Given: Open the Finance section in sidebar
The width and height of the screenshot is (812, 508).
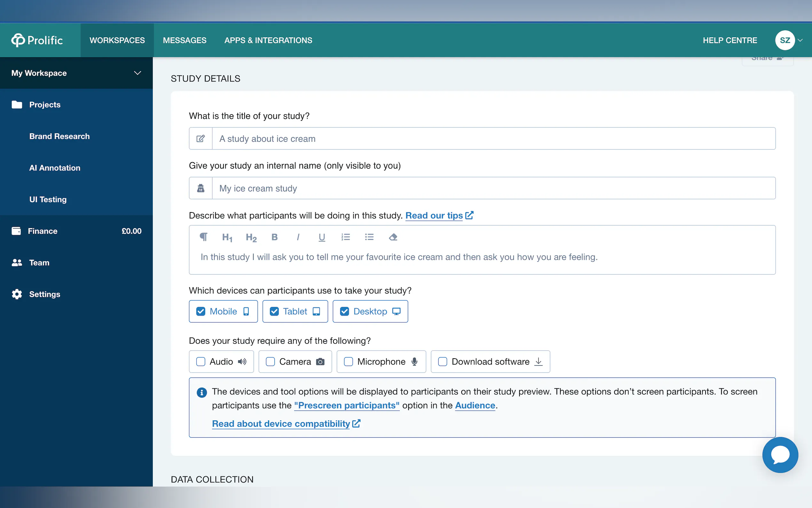Looking at the screenshot, I should coord(43,231).
